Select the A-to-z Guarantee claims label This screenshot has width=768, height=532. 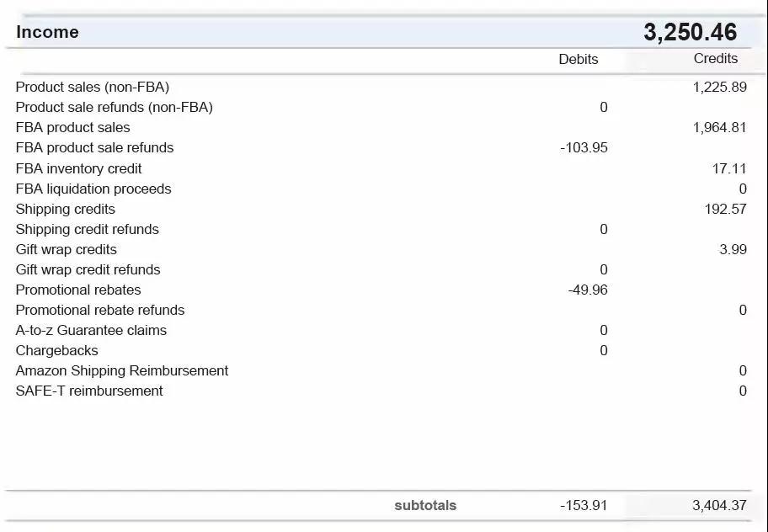click(91, 330)
